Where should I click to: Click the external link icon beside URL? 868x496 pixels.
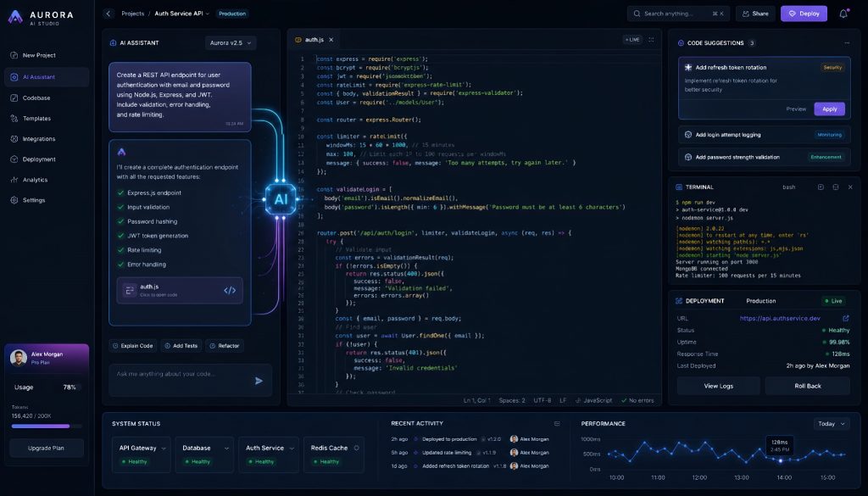[x=845, y=318]
